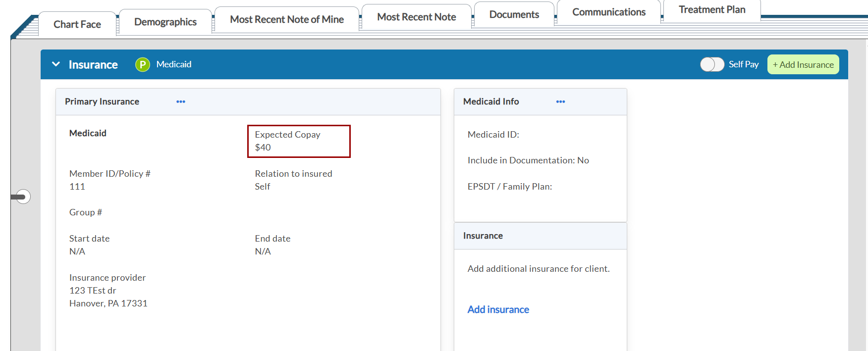Click the left edge sidebar handle

tap(21, 197)
